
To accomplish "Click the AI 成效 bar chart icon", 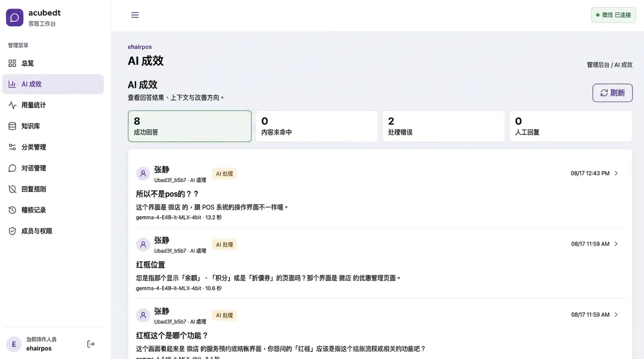I will tap(13, 84).
